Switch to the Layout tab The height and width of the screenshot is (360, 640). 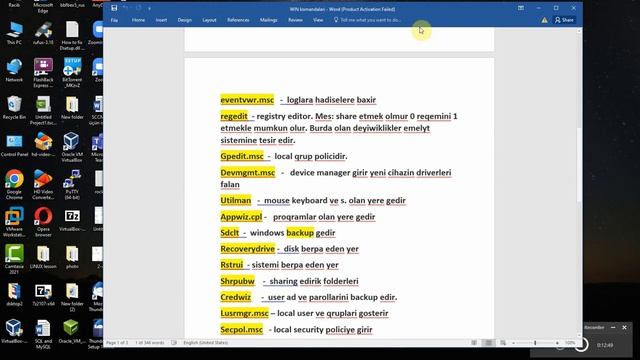coord(209,20)
